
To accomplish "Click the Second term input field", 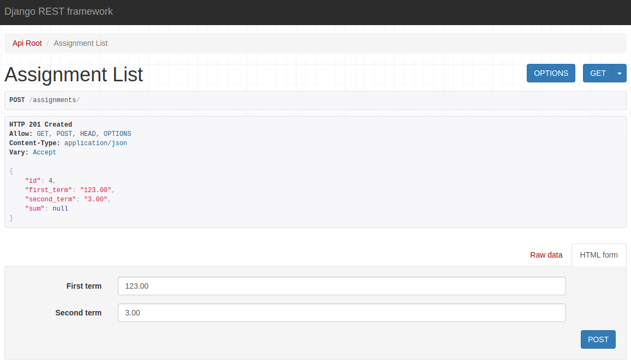I will click(342, 312).
